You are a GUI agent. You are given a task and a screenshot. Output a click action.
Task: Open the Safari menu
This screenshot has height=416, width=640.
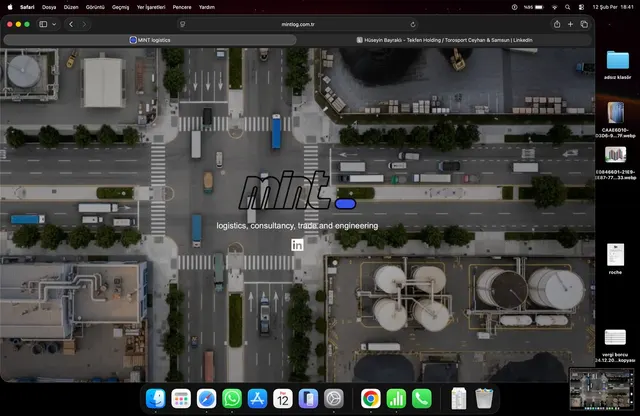[x=27, y=7]
